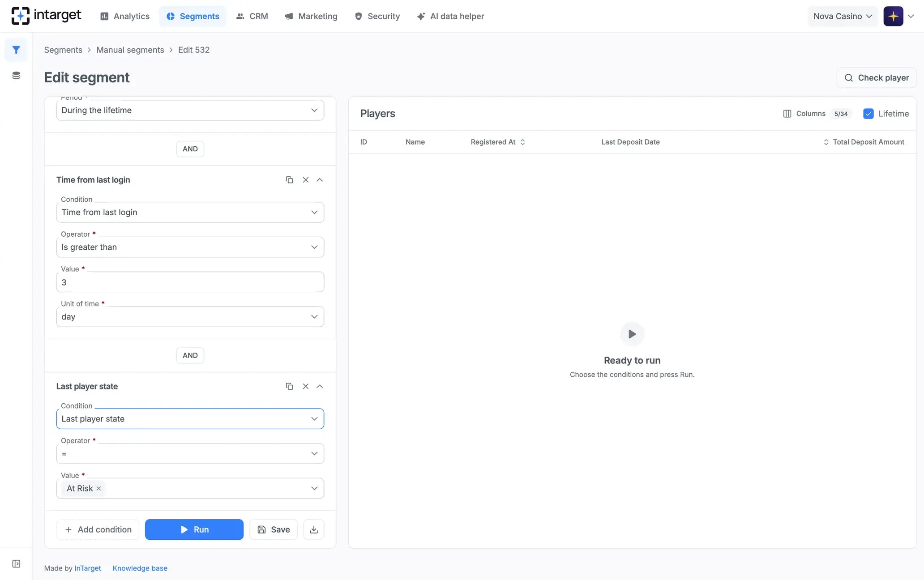This screenshot has width=924, height=580.
Task: Open the During the lifetime period dropdown
Action: pos(190,110)
